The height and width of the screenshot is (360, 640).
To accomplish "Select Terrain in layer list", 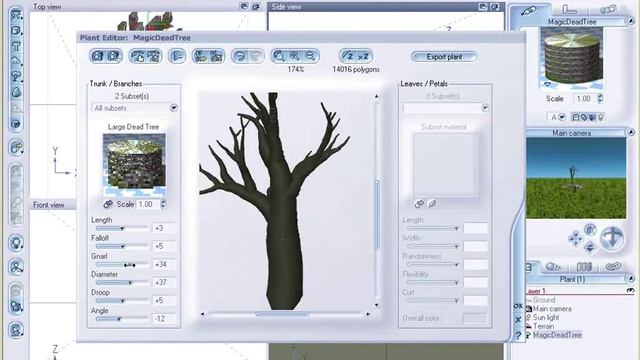I will (x=543, y=326).
